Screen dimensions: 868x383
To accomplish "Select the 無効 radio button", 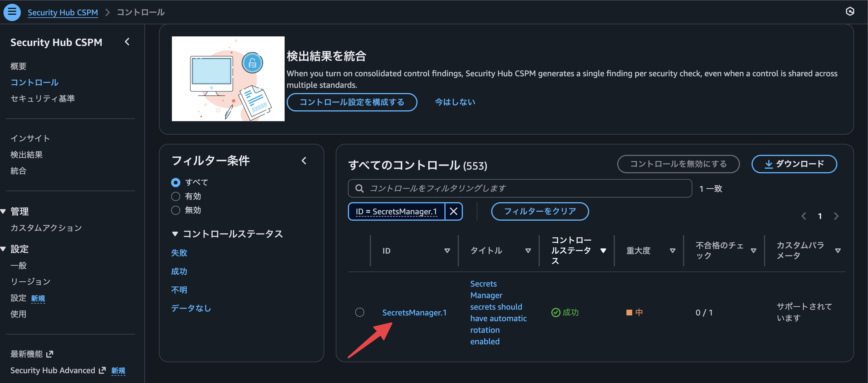I will 175,210.
